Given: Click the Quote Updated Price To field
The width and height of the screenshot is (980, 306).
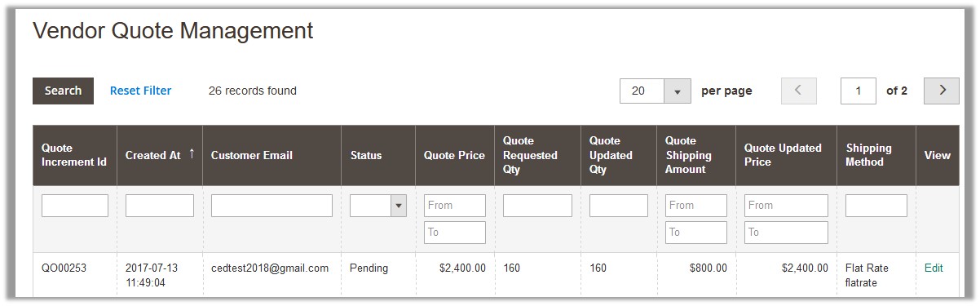Looking at the screenshot, I should pyautogui.click(x=786, y=233).
